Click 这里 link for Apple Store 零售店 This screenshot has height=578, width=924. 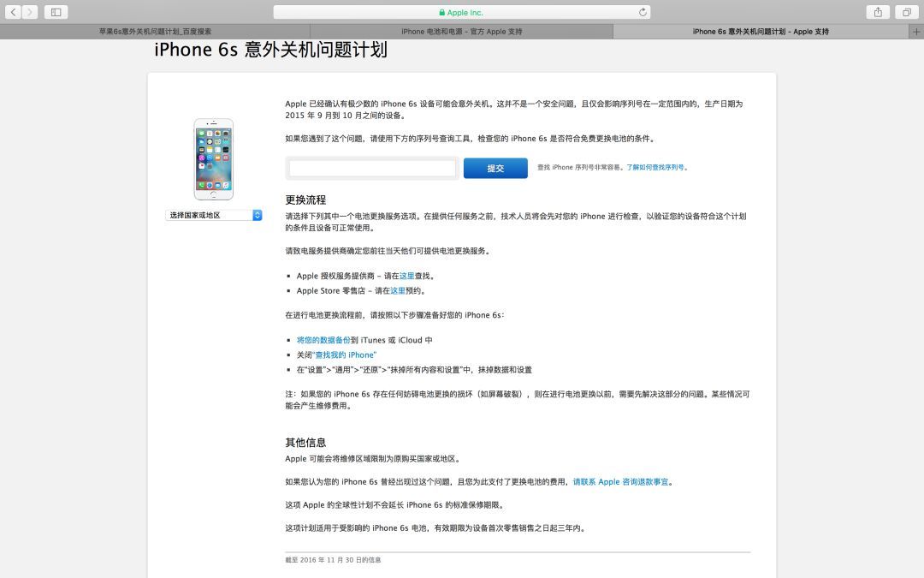pos(398,290)
